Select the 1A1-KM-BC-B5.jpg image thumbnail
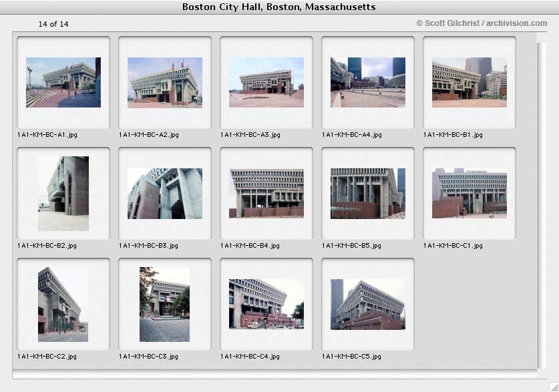Viewport: 559px width, 392px height. click(x=368, y=194)
